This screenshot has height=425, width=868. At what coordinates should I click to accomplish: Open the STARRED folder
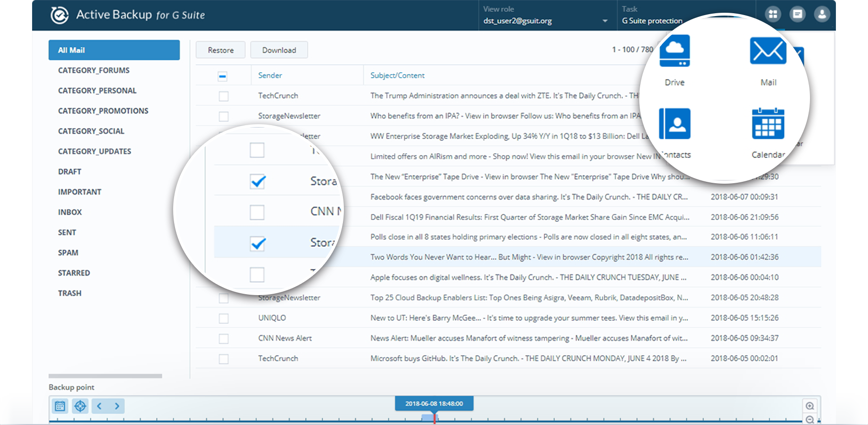point(74,273)
